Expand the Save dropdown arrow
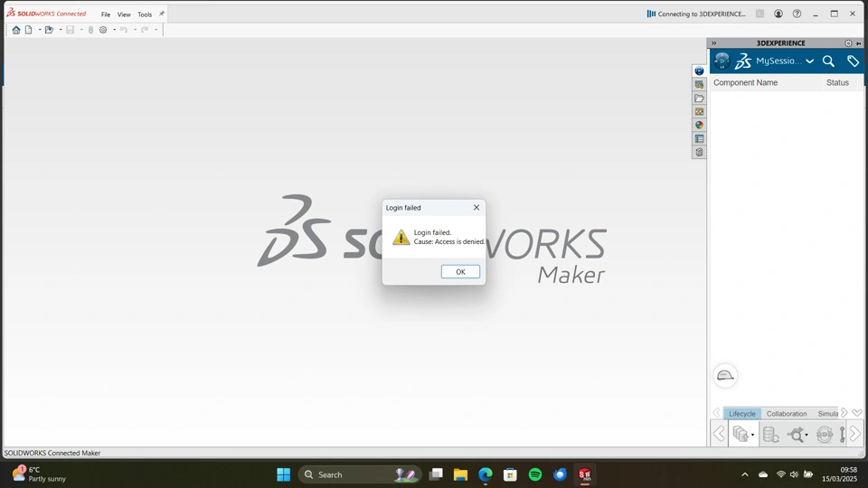The image size is (868, 488). [x=81, y=30]
